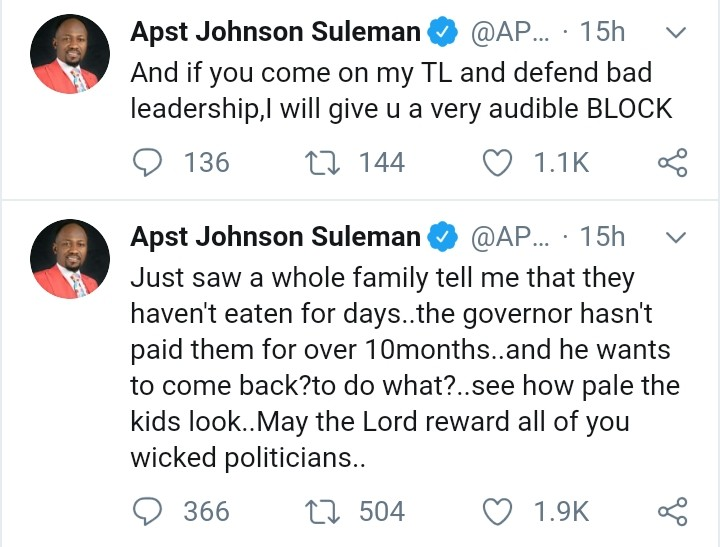Click the first tweet's 15h timestamp
The image size is (720, 547).
coord(602,32)
